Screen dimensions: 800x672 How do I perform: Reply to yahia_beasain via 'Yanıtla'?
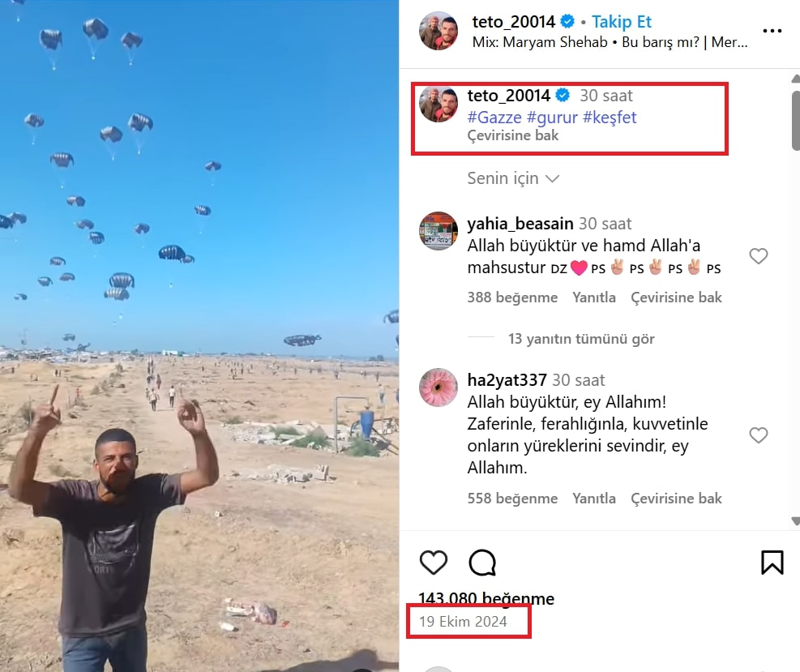(x=594, y=297)
